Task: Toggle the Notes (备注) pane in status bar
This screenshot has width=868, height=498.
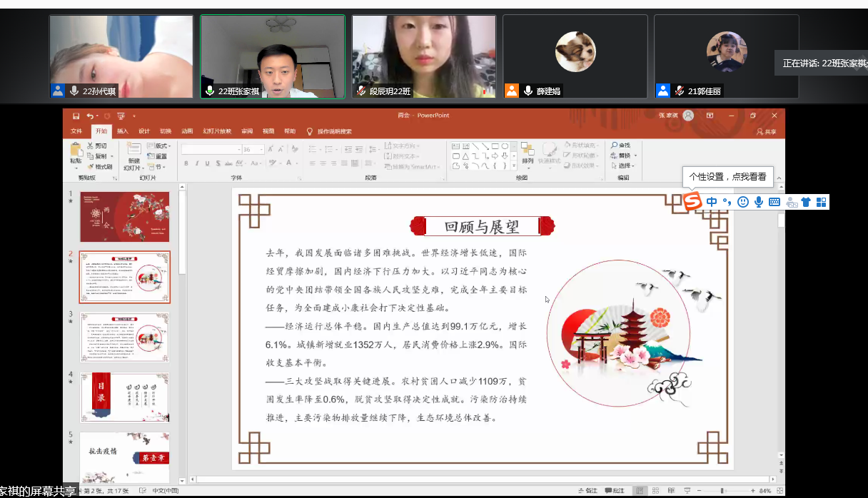Action: 587,491
